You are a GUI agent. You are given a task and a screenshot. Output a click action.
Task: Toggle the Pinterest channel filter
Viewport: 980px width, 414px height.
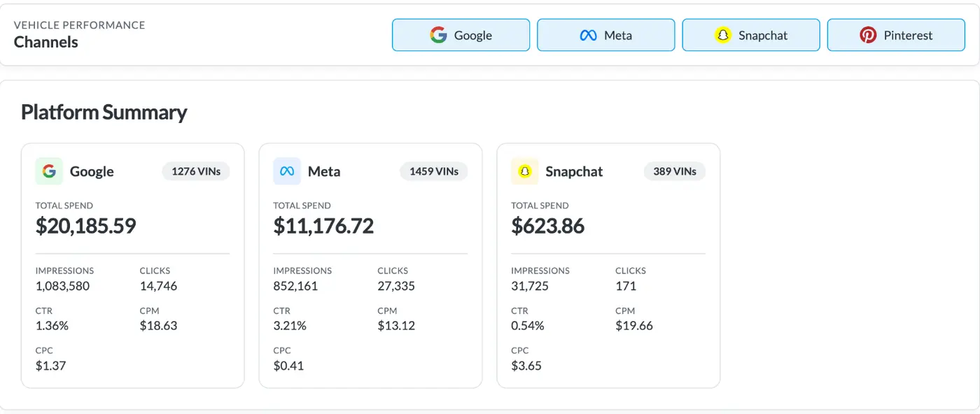click(x=896, y=35)
